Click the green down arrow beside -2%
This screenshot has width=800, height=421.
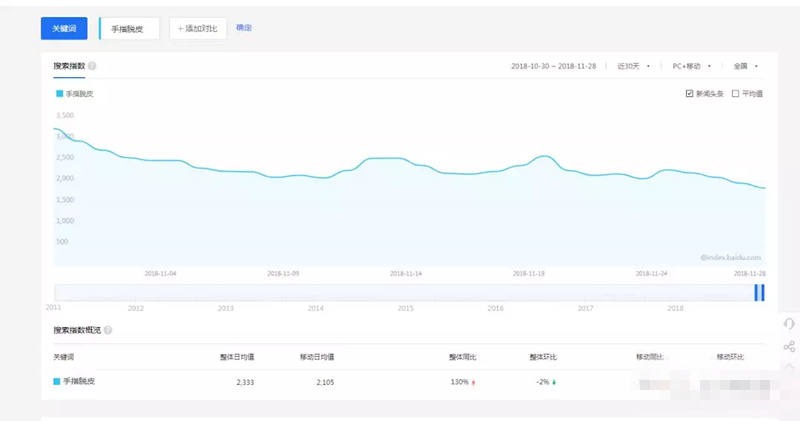tap(554, 382)
